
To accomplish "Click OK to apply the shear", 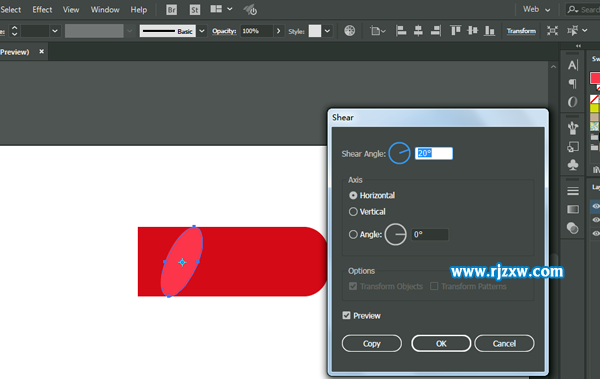I will [x=441, y=343].
